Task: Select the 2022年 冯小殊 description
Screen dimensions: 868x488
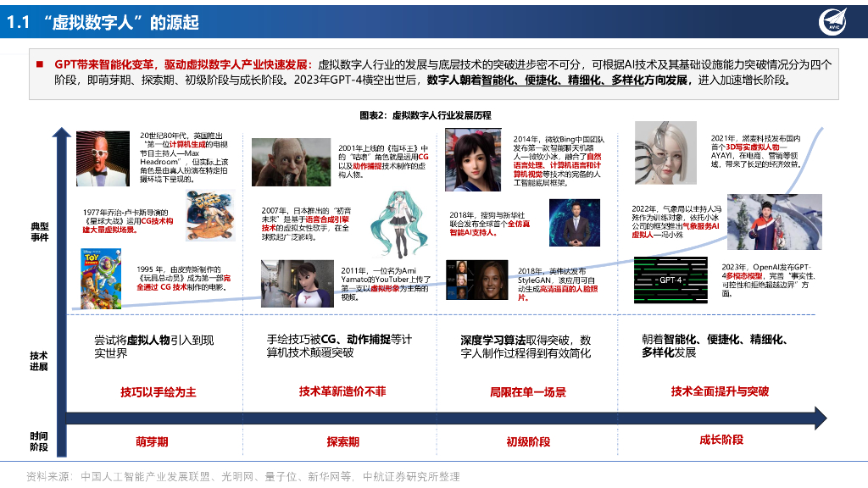Action: pos(677,222)
